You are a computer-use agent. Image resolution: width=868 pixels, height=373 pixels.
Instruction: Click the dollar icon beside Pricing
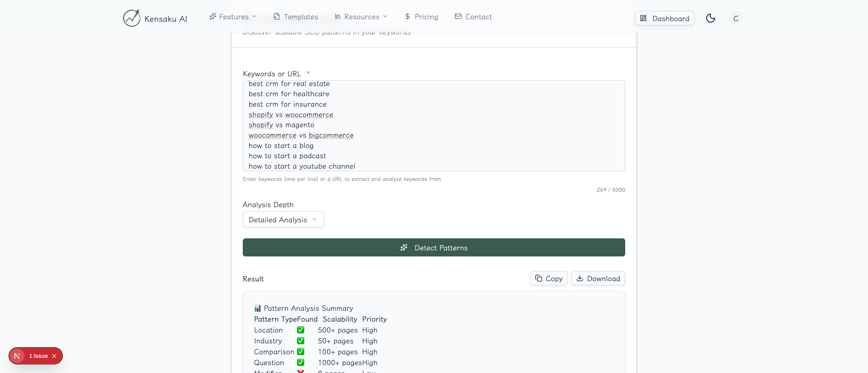point(407,17)
